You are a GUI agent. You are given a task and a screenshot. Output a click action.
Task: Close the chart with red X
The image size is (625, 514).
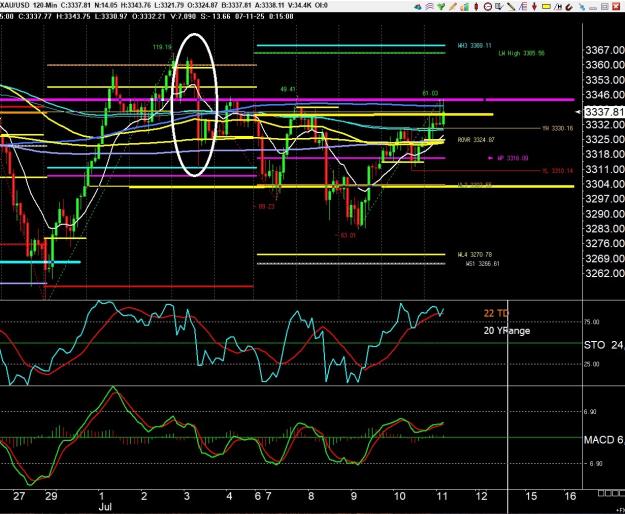(616, 6)
